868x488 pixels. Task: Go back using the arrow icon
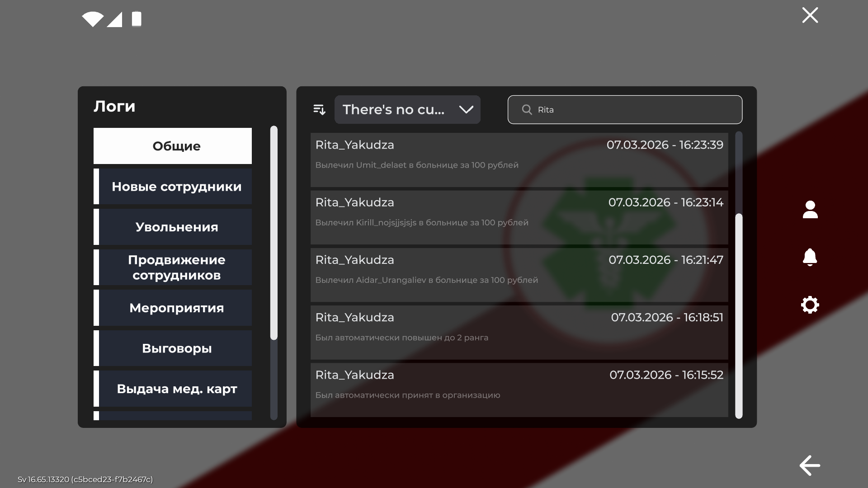pos(810,465)
